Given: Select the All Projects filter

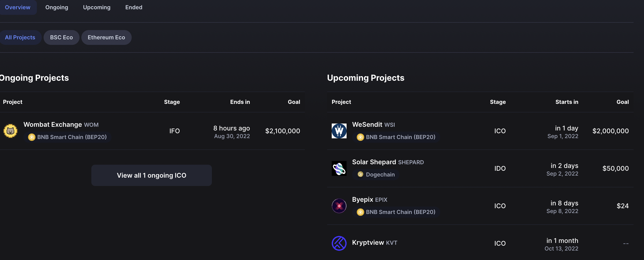Looking at the screenshot, I should click(20, 37).
